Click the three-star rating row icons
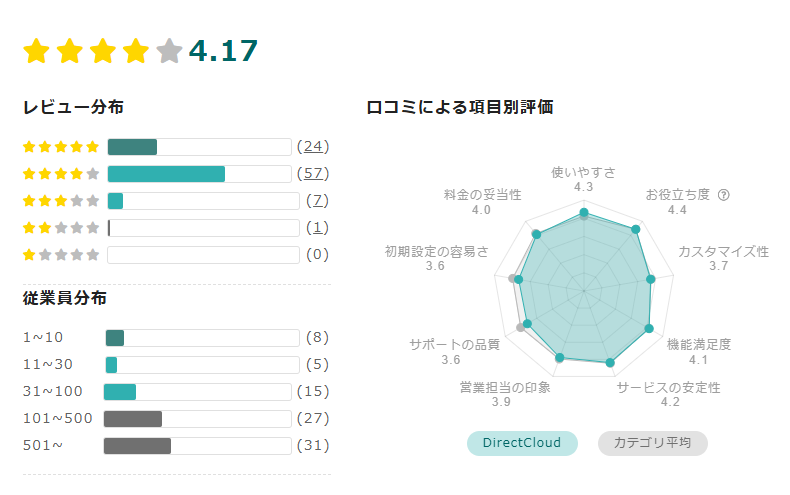 point(61,201)
